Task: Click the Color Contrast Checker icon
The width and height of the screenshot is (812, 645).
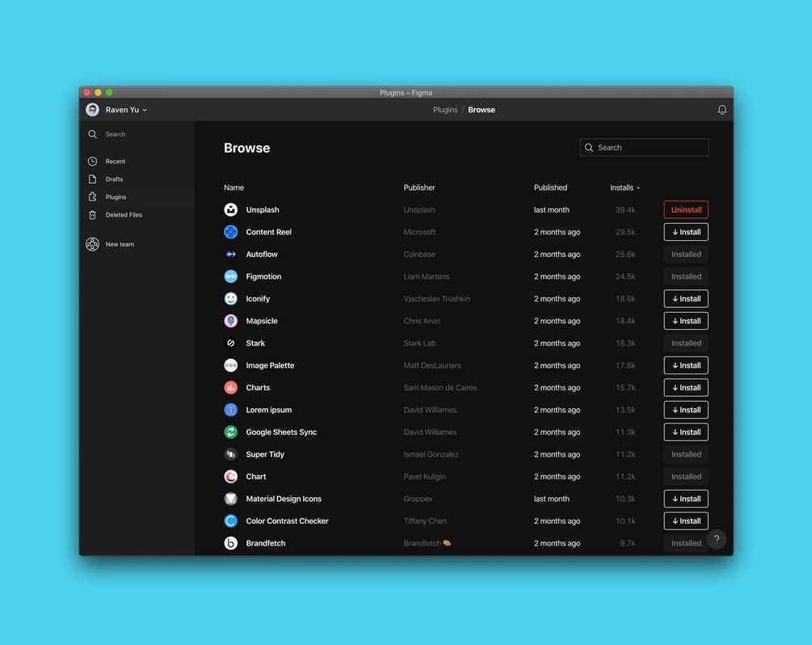Action: (x=231, y=521)
